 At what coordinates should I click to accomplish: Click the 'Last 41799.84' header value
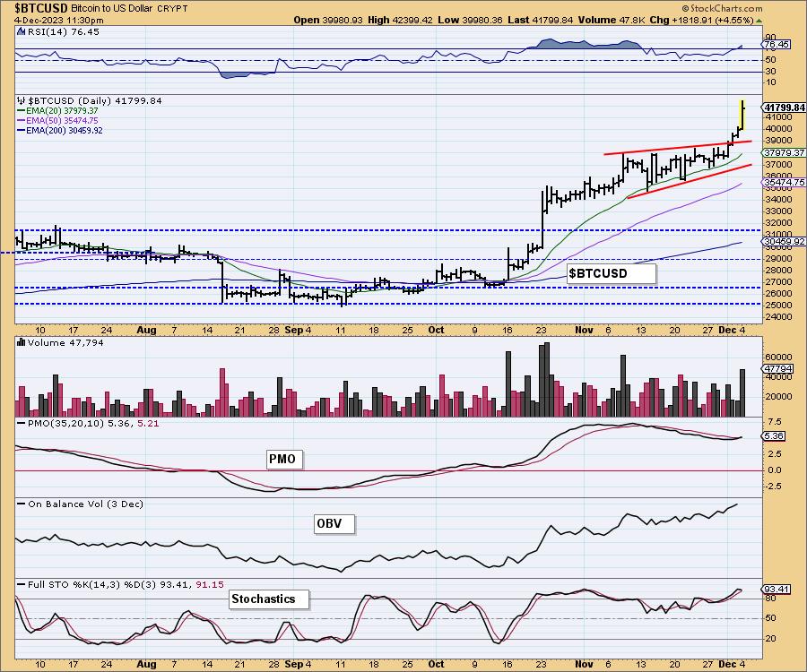pos(540,20)
